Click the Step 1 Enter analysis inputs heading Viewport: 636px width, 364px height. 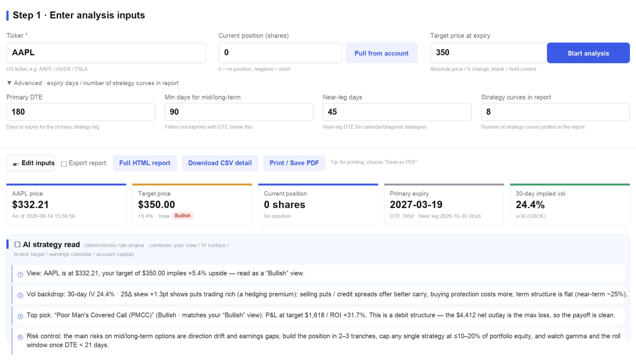pyautogui.click(x=79, y=15)
